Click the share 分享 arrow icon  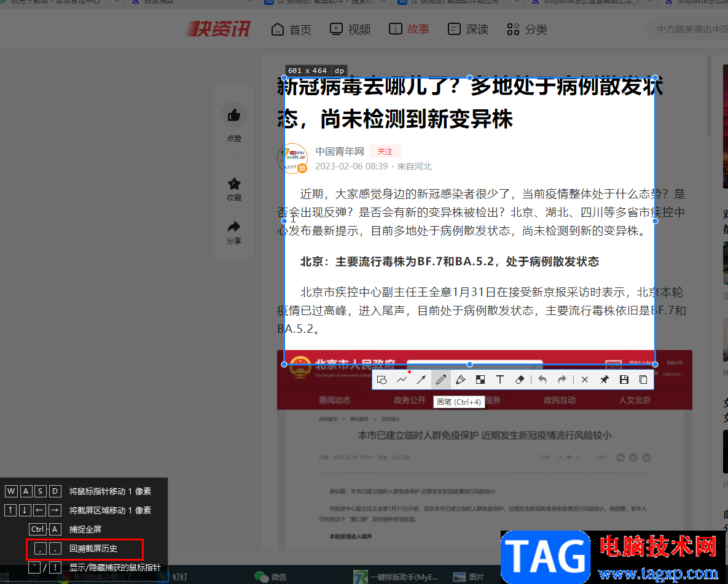pyautogui.click(x=234, y=227)
